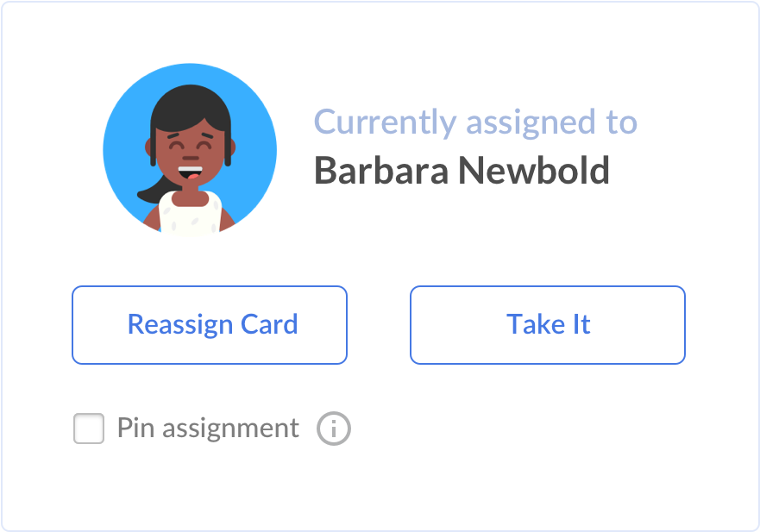Click the Reassign Card button
This screenshot has height=532, width=760.
pos(210,325)
